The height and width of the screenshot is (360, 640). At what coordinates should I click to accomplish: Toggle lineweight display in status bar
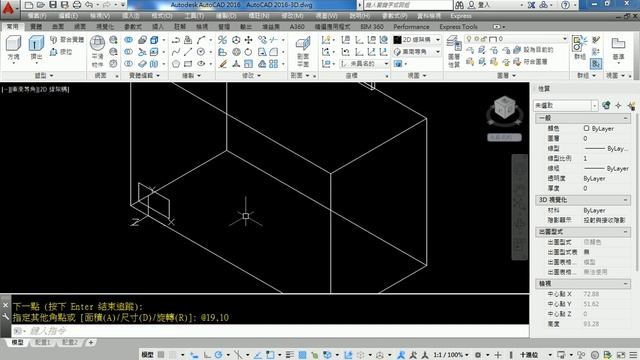(290, 355)
